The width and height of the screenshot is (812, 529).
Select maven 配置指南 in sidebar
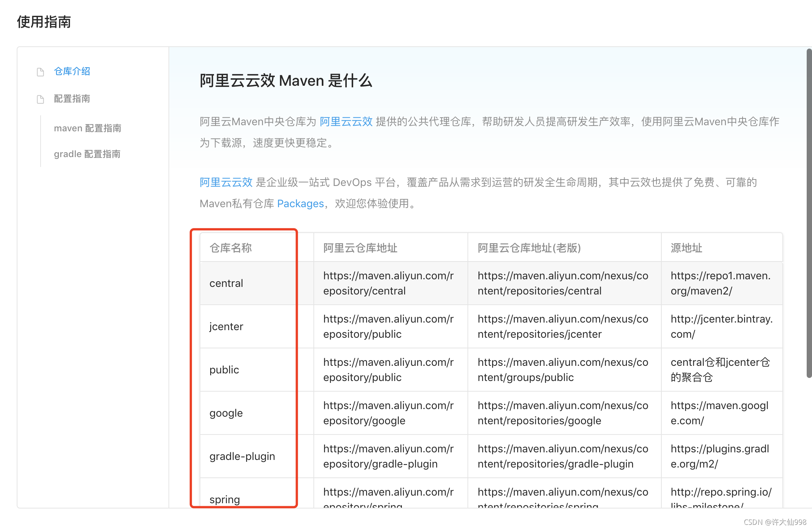87,128
